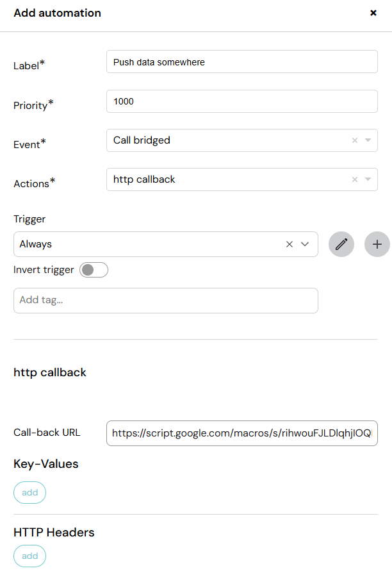Open the Trigger dropdown chevron

[305, 244]
